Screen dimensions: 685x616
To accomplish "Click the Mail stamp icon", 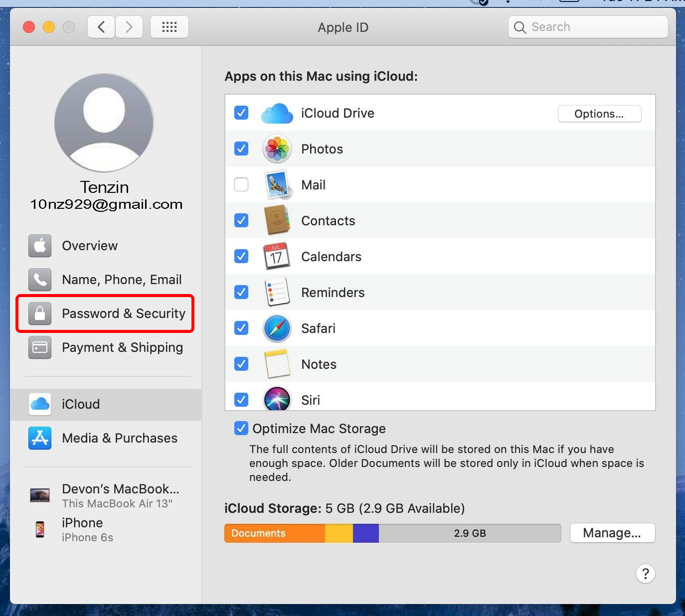I will tap(278, 185).
